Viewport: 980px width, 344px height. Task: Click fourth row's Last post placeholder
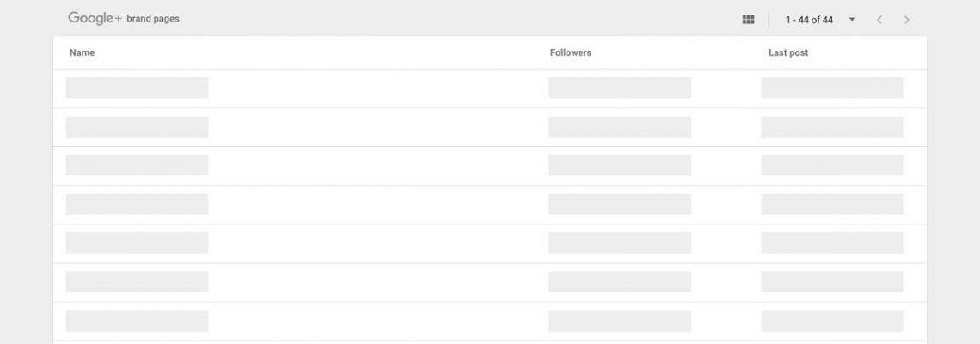[x=832, y=204]
